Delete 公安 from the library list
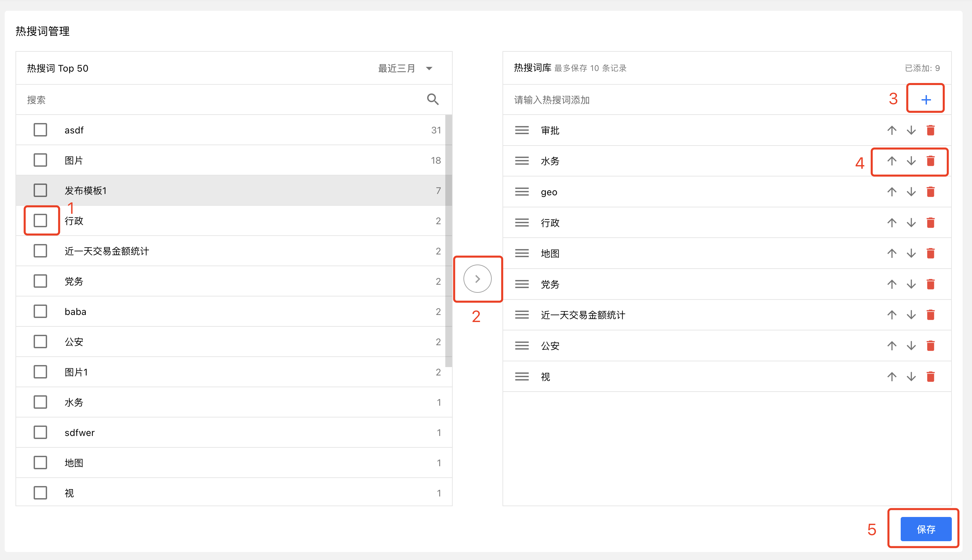Screen dimensions: 972x560 [930, 346]
